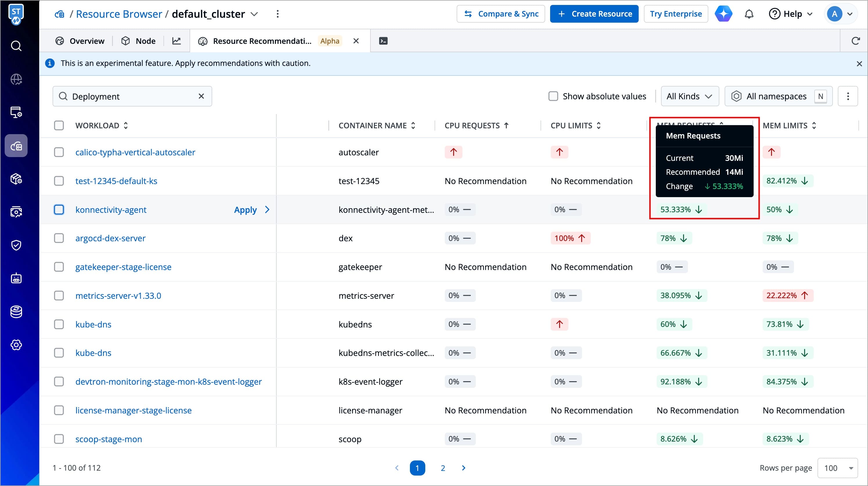The image size is (868, 486).
Task: Open Rows per page dropdown
Action: coord(837,468)
